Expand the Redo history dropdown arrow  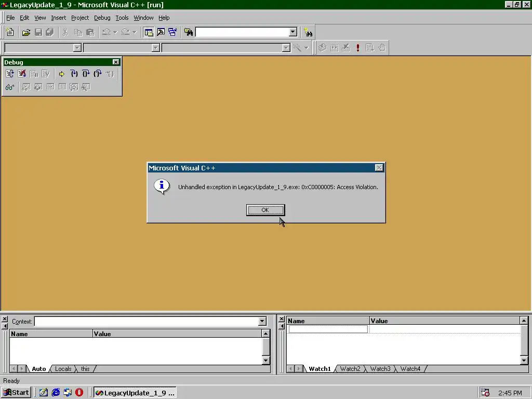(135, 32)
